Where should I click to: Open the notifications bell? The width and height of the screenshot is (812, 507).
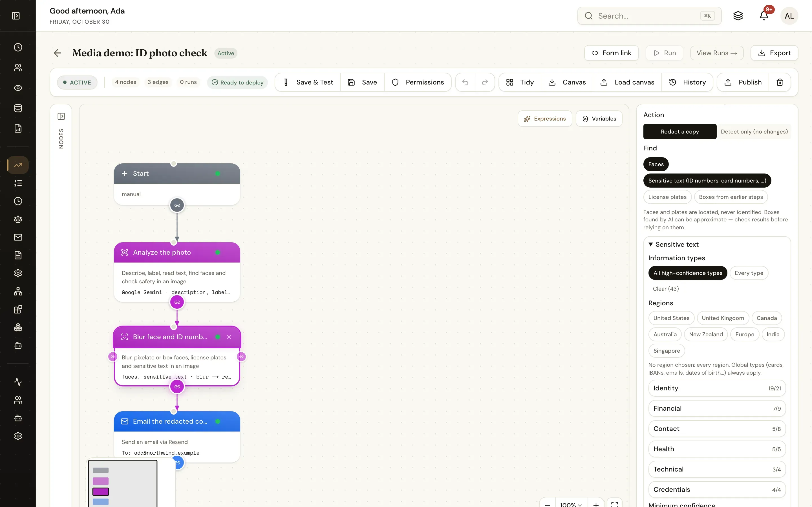pyautogui.click(x=764, y=16)
